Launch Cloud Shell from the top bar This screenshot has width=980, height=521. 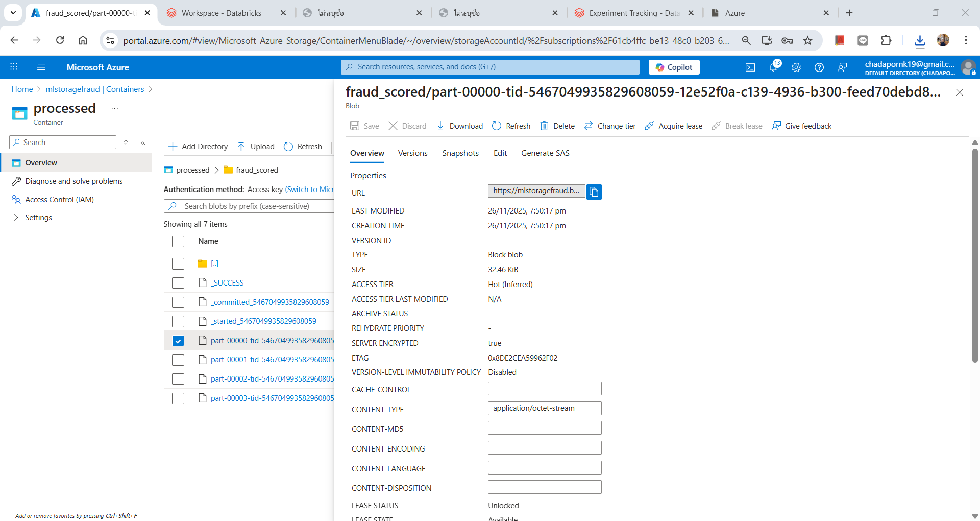point(750,67)
